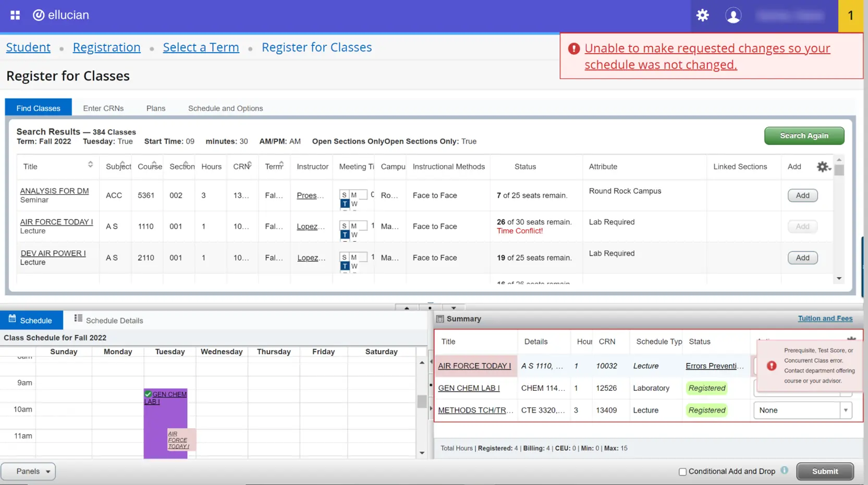Sort search results by CRN arrows
This screenshot has width=868, height=485.
250,165
